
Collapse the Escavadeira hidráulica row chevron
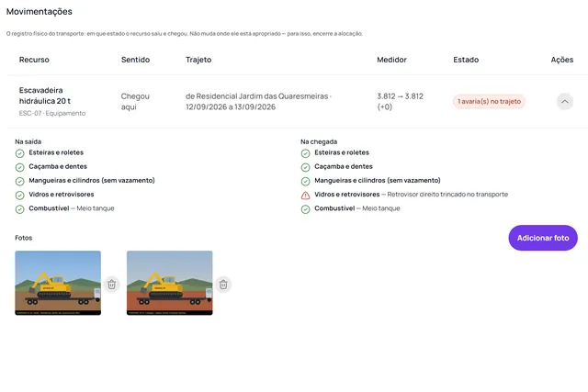565,102
